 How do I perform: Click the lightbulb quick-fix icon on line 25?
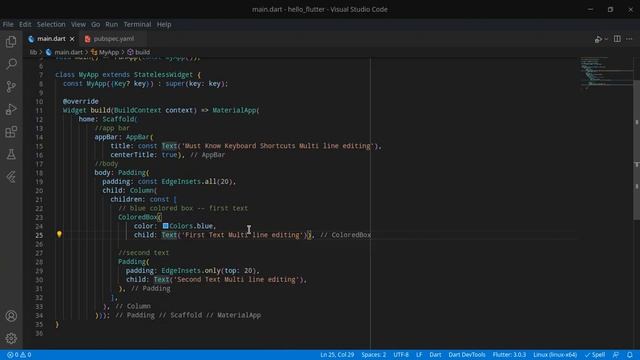coord(59,234)
